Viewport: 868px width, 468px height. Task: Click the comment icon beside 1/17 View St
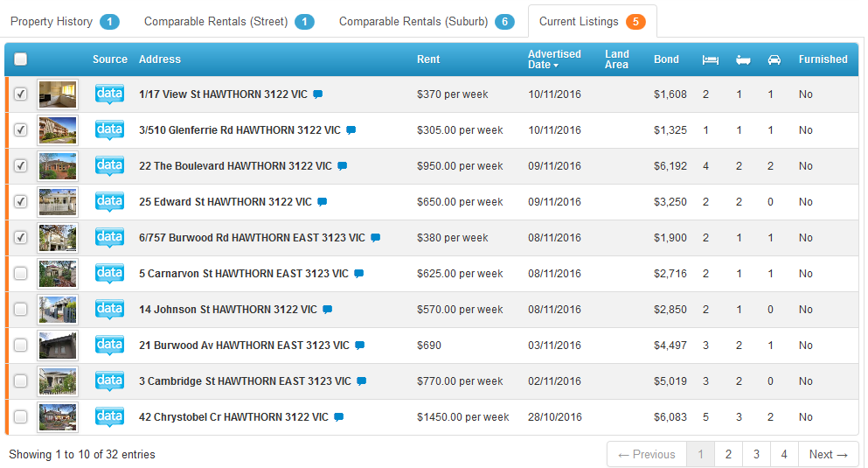click(x=318, y=94)
